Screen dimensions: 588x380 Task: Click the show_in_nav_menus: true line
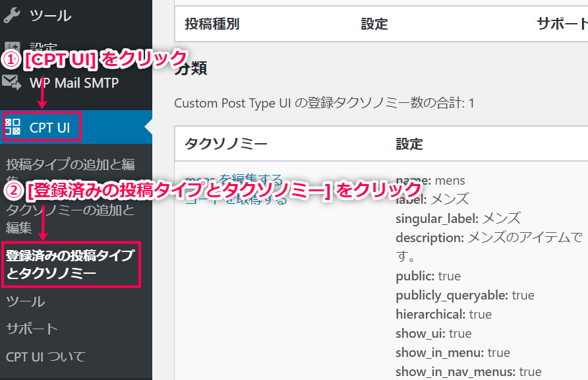point(469,371)
